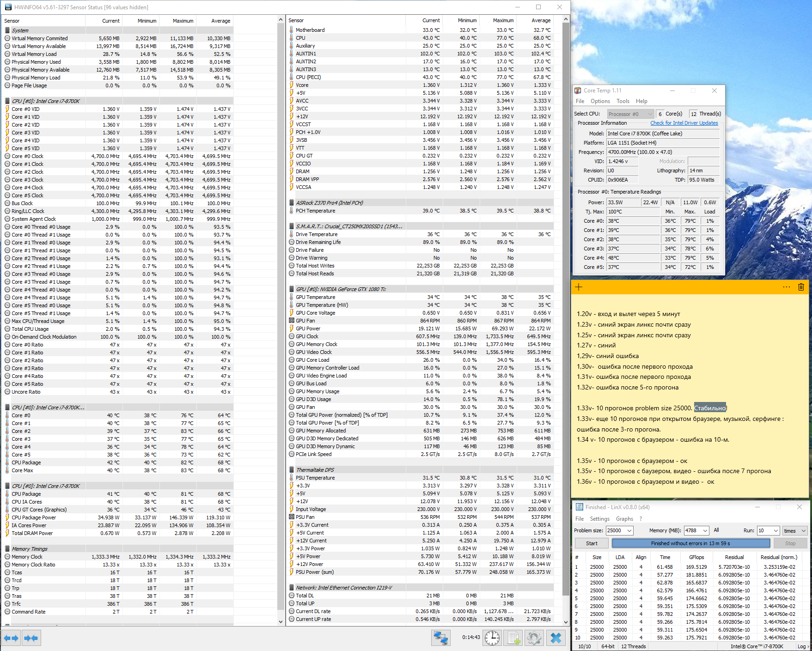Add a new sticky note with plus
The width and height of the screenshot is (812, 651).
pos(579,287)
